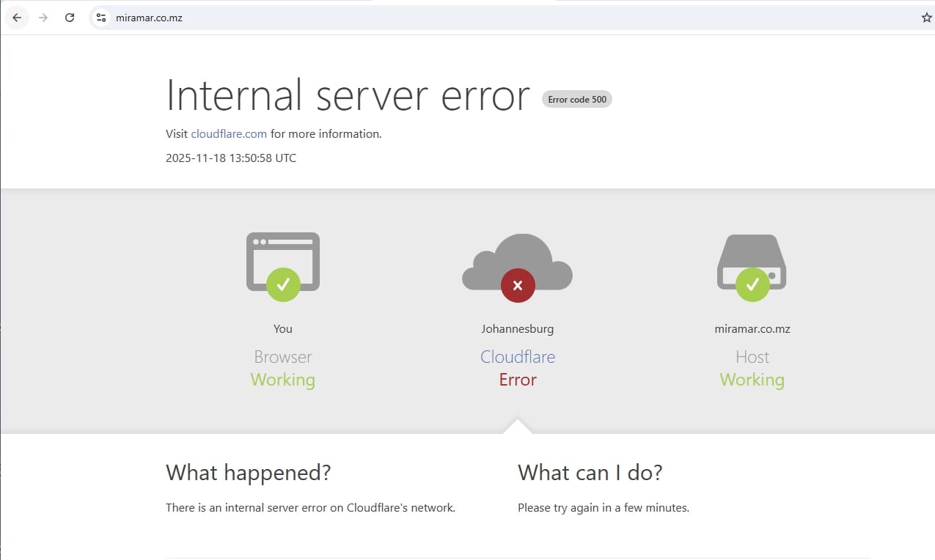Reload the page with the refresh icon

point(70,18)
